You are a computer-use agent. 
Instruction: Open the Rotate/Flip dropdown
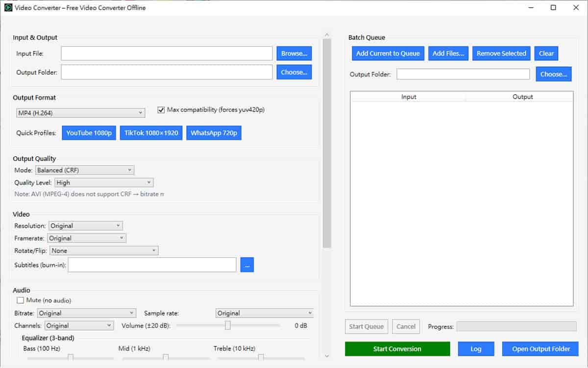click(x=104, y=251)
